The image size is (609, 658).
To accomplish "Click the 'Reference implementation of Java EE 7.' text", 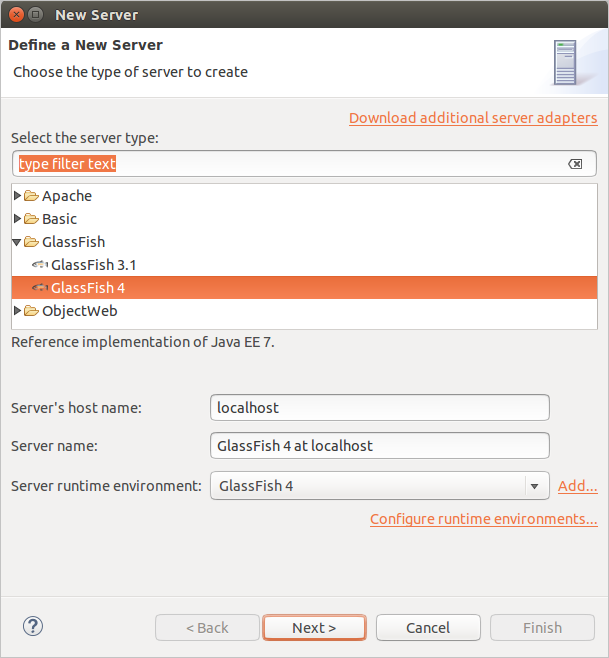I will click(143, 342).
